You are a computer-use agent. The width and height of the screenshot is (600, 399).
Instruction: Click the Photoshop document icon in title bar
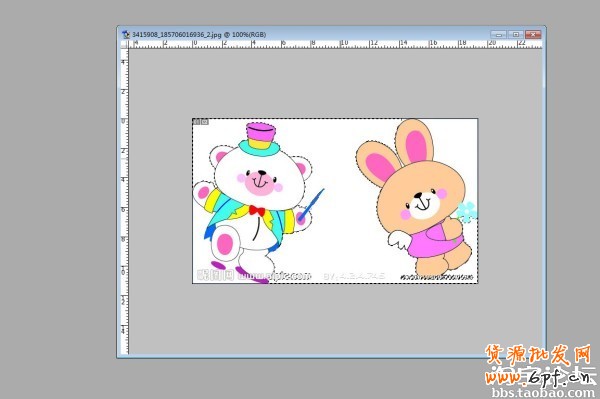(x=126, y=34)
